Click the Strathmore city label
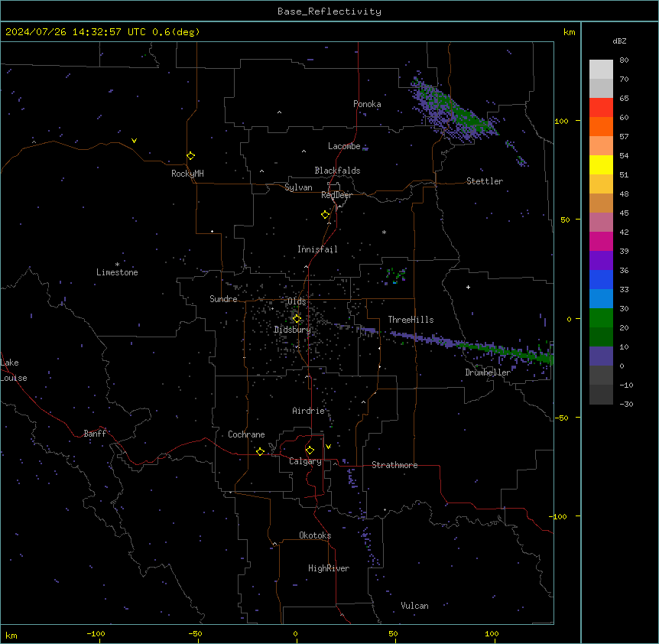 click(x=394, y=465)
